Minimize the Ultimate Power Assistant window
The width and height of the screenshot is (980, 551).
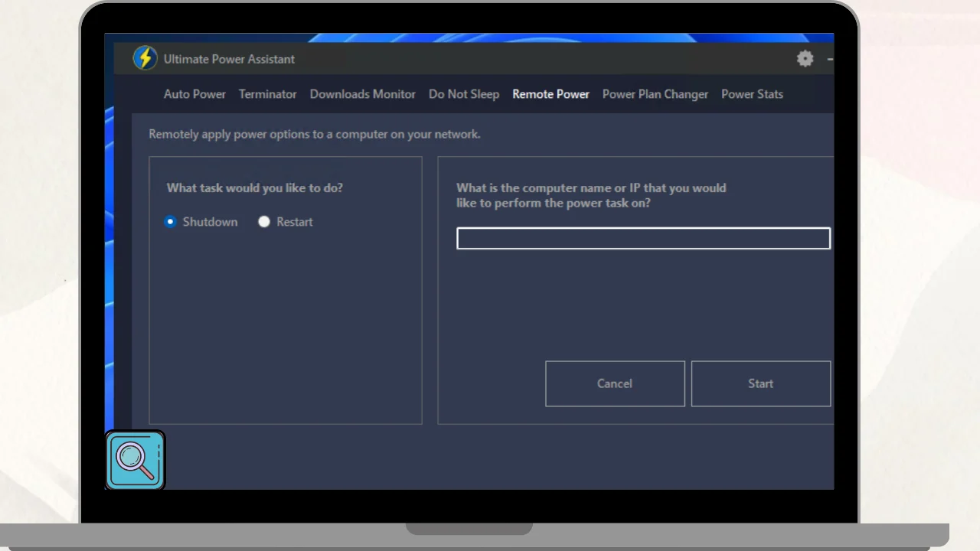[829, 59]
